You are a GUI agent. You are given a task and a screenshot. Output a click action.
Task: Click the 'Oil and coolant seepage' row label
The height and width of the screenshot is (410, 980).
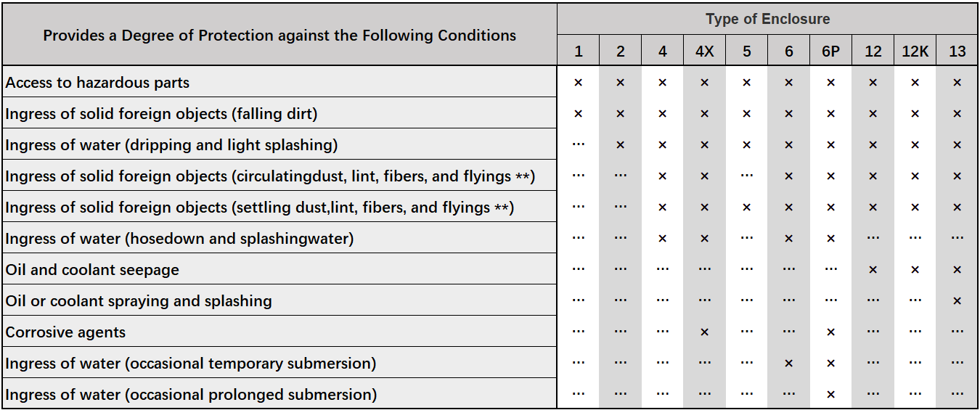point(92,270)
